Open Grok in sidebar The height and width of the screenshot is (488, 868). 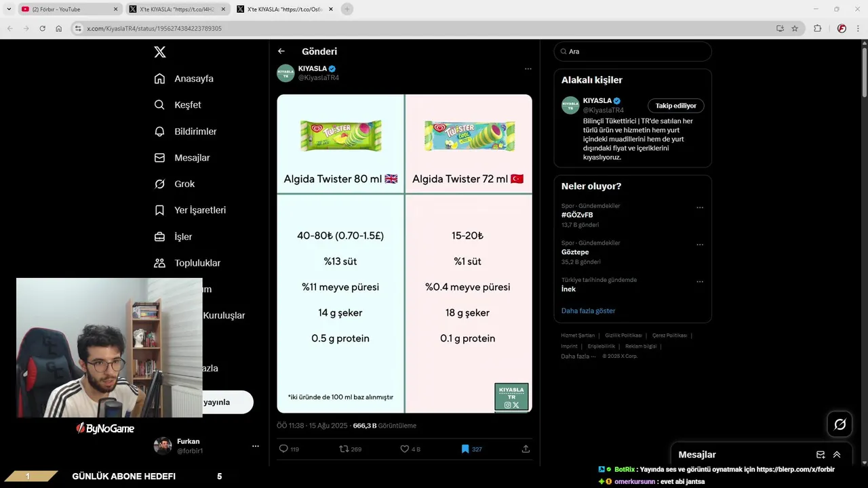175,184
